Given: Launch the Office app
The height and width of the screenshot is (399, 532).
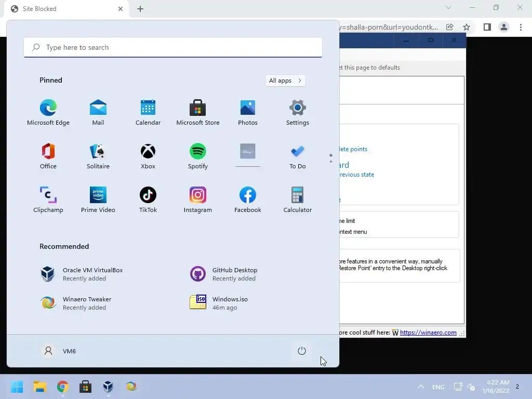Looking at the screenshot, I should [x=48, y=156].
